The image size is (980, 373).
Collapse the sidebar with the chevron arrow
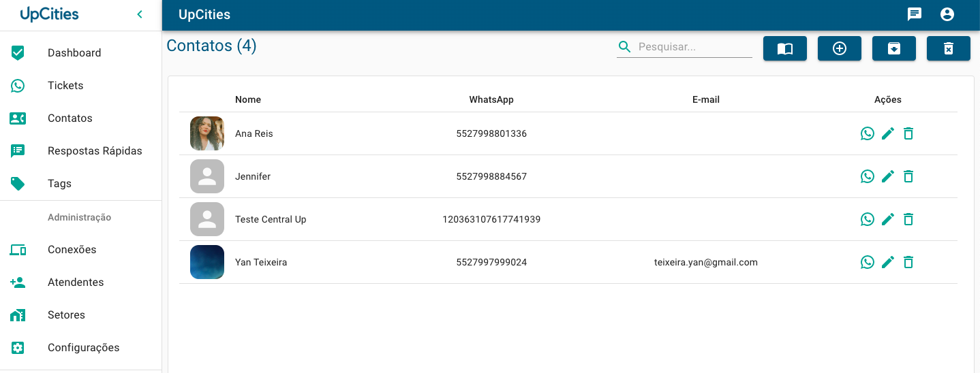pyautogui.click(x=140, y=14)
